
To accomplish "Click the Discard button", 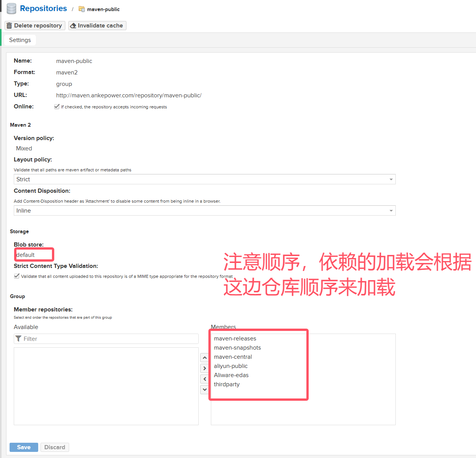I will tap(55, 447).
